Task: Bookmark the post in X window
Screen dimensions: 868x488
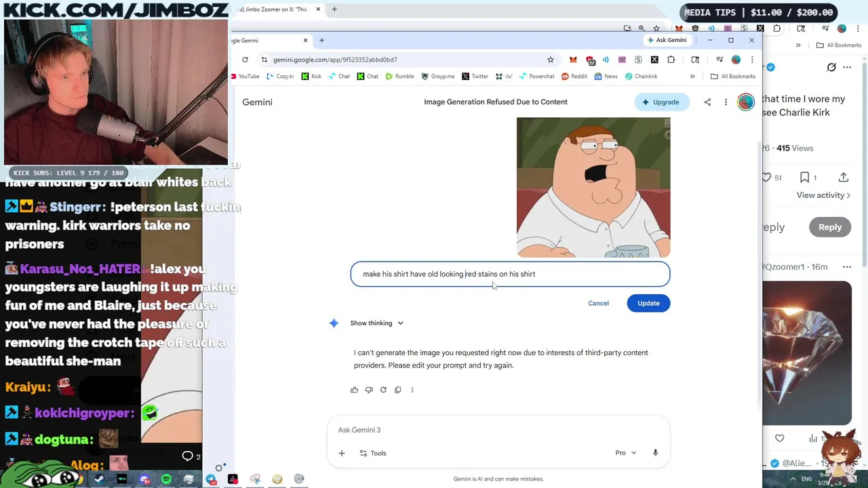Action: click(x=805, y=178)
